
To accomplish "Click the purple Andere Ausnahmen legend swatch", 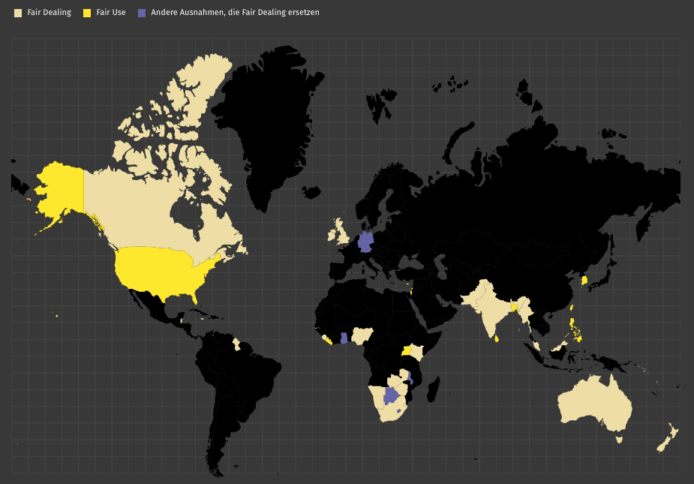I will pos(141,12).
